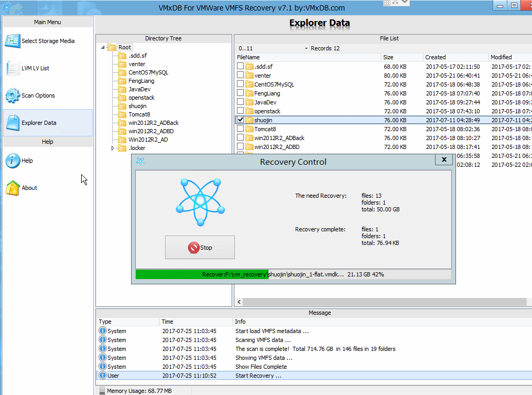Select Select Storage Media menu item
The width and height of the screenshot is (532, 395).
48,41
